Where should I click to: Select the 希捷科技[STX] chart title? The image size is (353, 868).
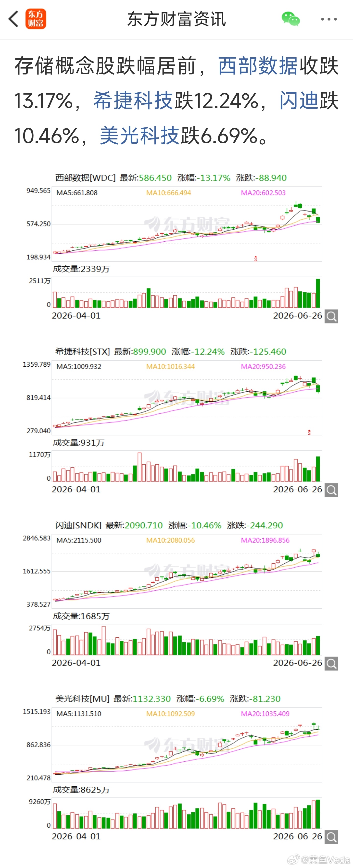[x=83, y=352]
